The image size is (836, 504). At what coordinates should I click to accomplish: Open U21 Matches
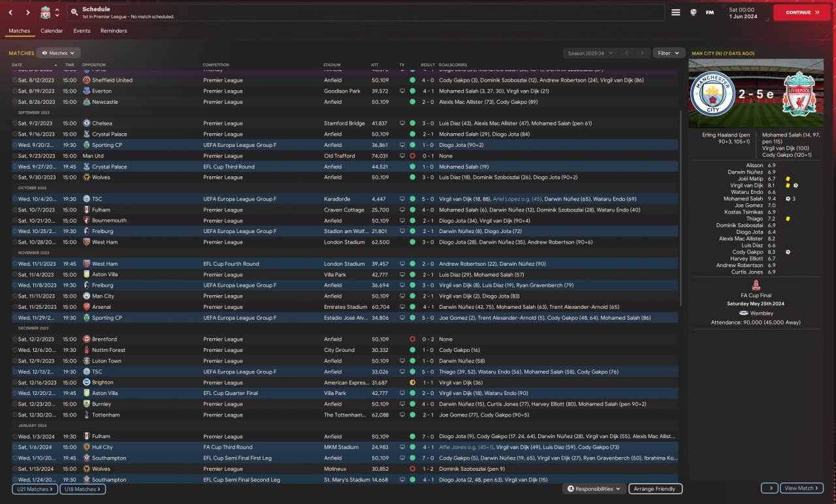[35, 489]
